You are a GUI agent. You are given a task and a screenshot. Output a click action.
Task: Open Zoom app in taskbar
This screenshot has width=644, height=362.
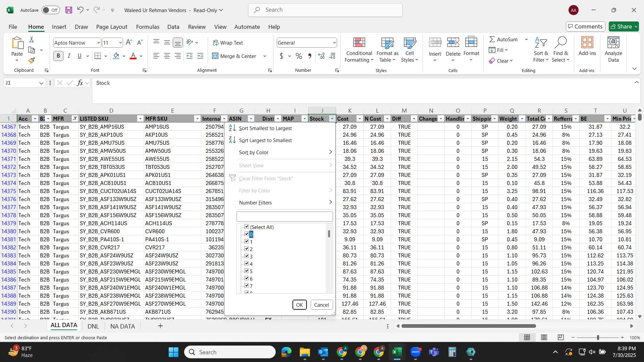(x=416, y=352)
